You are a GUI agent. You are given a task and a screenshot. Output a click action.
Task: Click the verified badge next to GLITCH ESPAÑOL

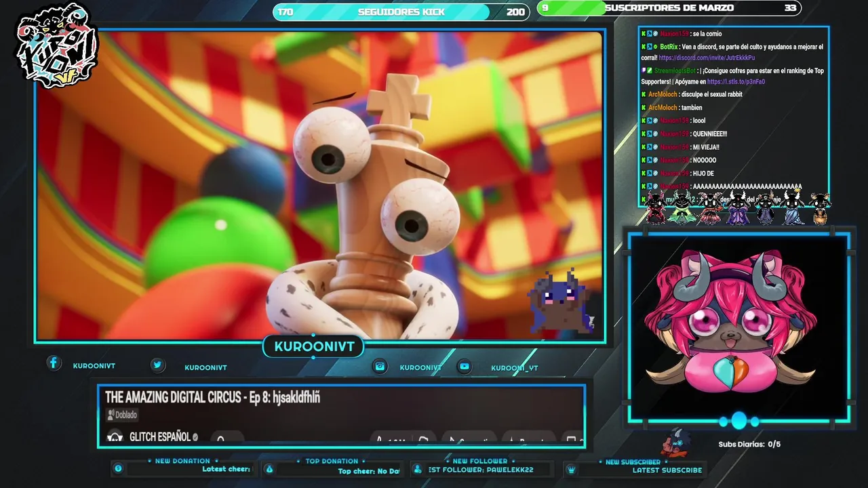[195, 438]
